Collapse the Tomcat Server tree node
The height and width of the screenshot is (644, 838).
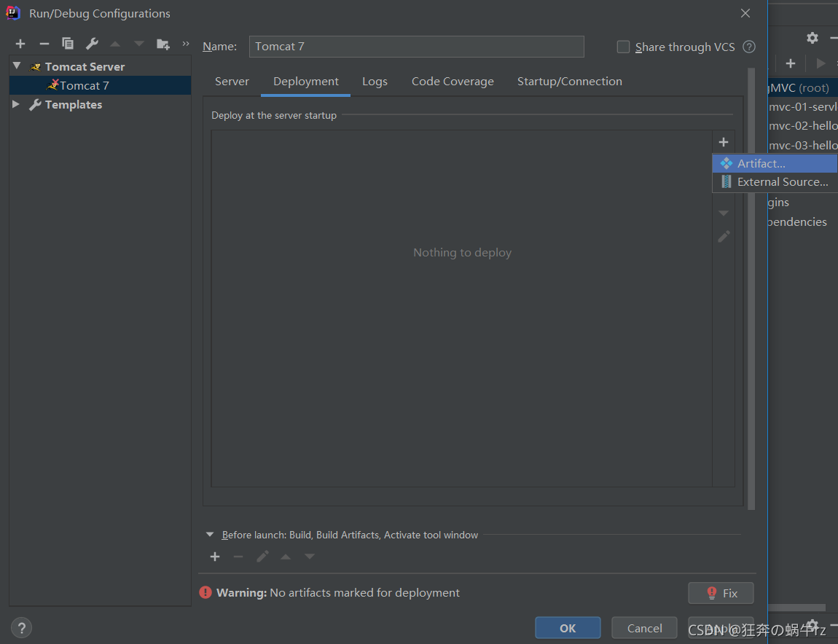click(17, 66)
